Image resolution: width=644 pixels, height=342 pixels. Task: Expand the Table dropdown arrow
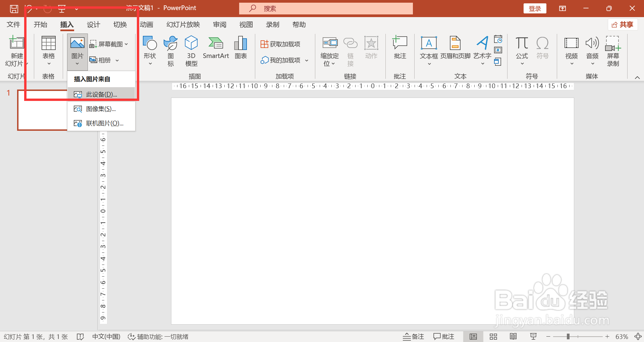tap(49, 64)
